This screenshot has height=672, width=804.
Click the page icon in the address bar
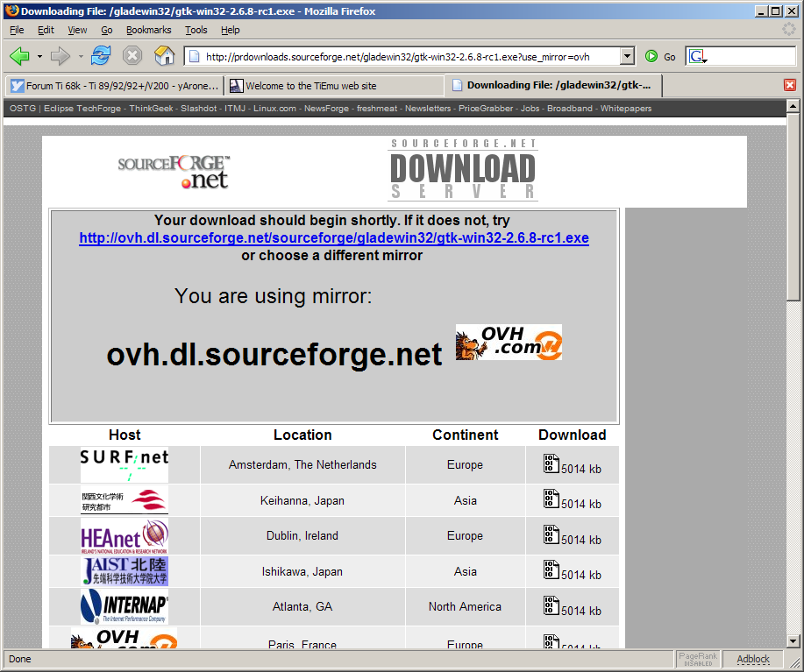(195, 56)
